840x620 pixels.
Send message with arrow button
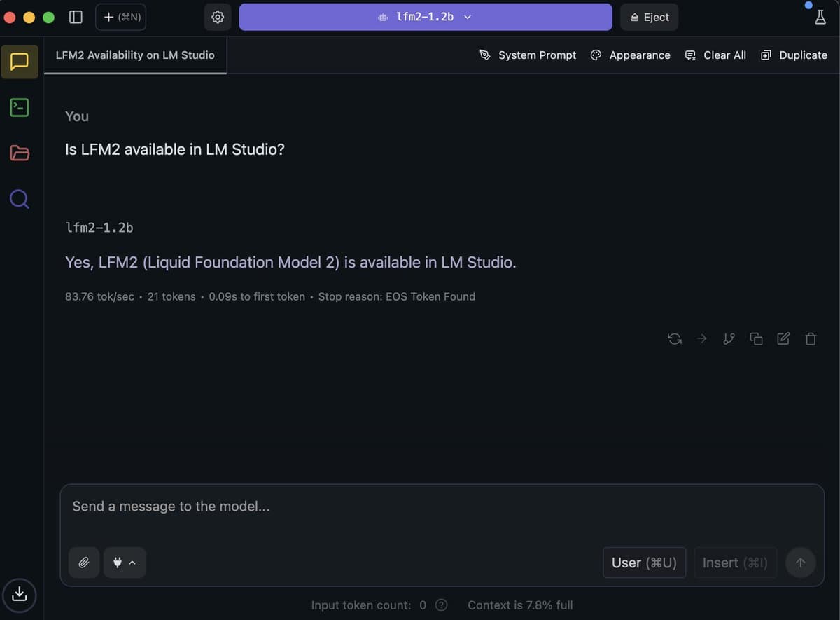click(x=801, y=563)
